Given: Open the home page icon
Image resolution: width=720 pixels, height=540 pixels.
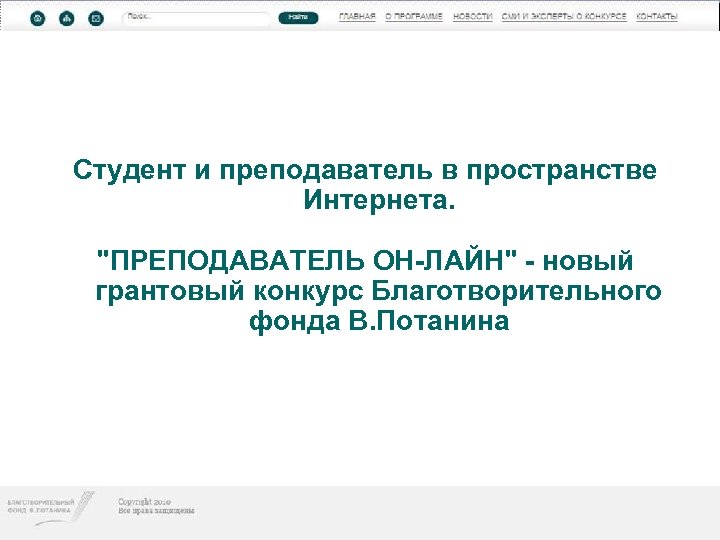Looking at the screenshot, I should 38,18.
